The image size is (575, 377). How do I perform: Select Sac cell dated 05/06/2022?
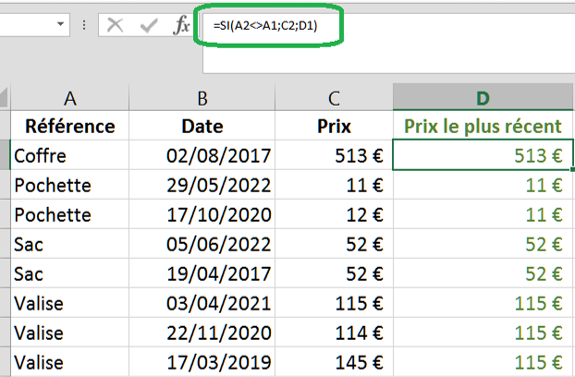[x=70, y=244]
